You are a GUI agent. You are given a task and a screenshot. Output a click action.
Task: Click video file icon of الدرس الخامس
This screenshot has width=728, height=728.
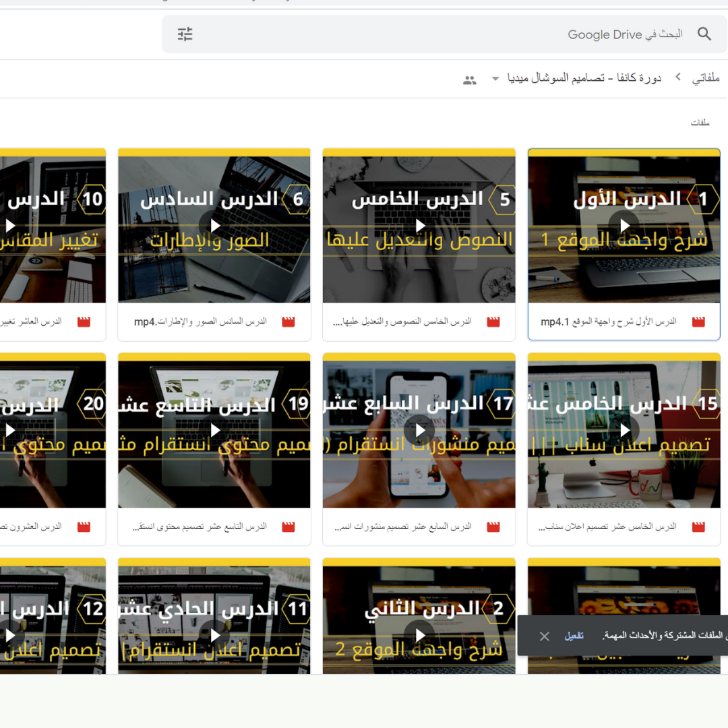coord(493,322)
